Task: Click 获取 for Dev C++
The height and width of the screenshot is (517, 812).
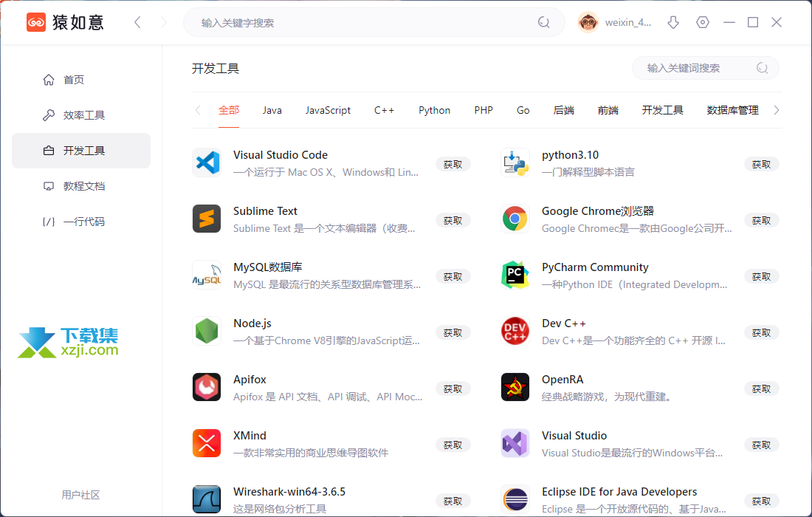Action: click(761, 332)
